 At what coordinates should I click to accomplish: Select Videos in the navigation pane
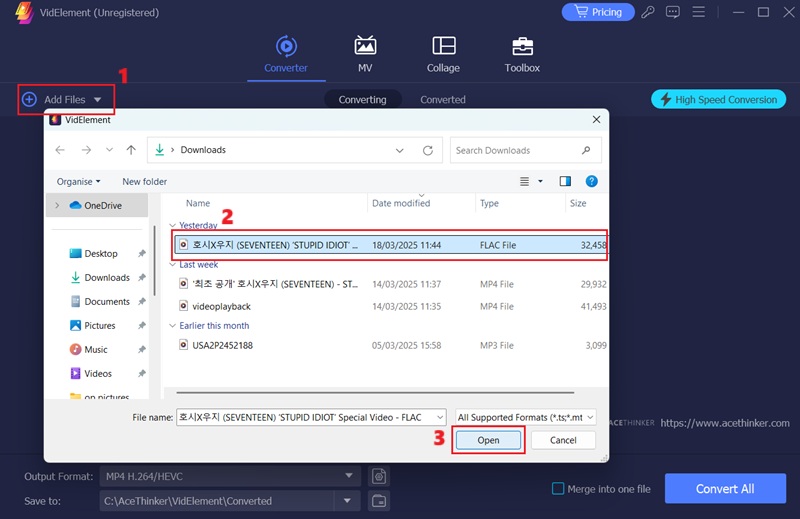[98, 374]
